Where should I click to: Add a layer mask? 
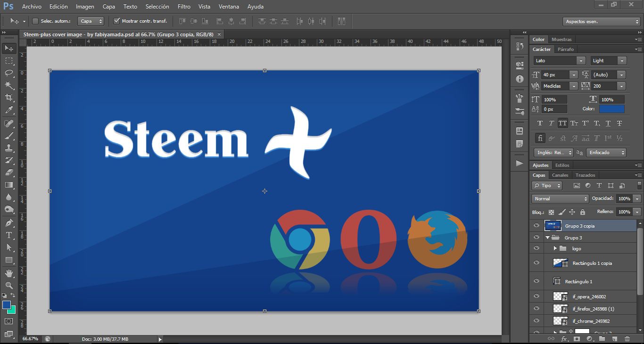pyautogui.click(x=577, y=339)
